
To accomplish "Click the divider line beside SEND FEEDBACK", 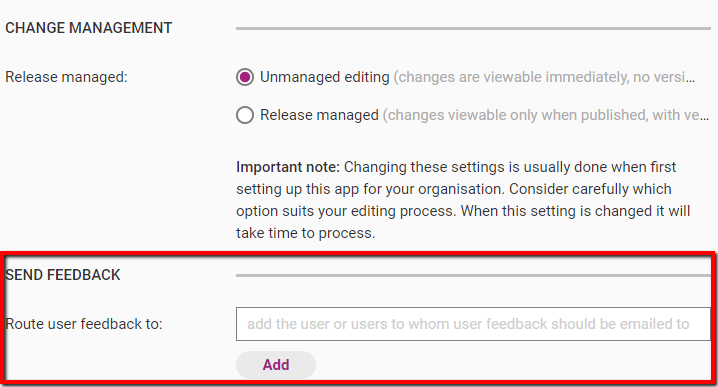I will 473,275.
